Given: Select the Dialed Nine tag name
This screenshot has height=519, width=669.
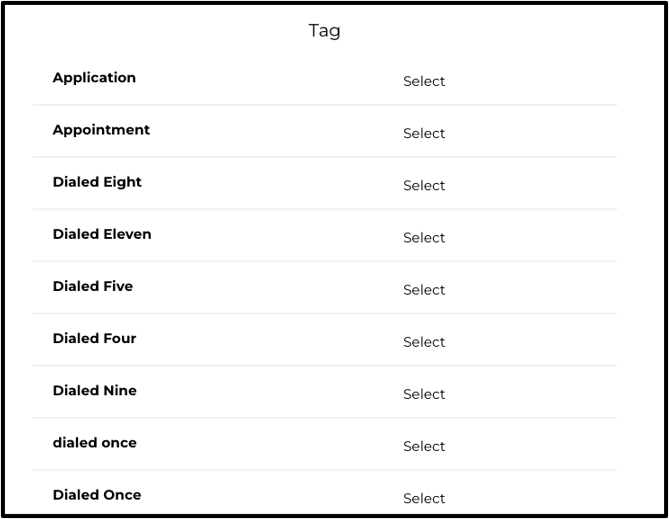Looking at the screenshot, I should click(95, 390).
